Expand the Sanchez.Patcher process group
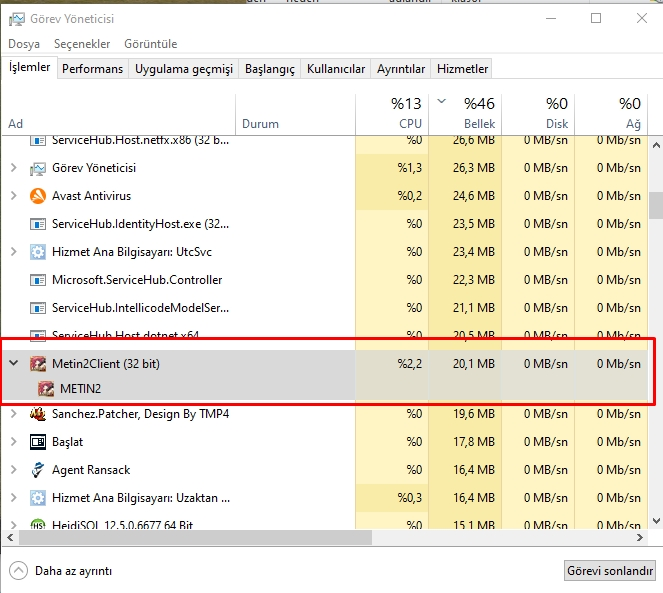Viewport: 663px width, 593px height. [x=14, y=414]
